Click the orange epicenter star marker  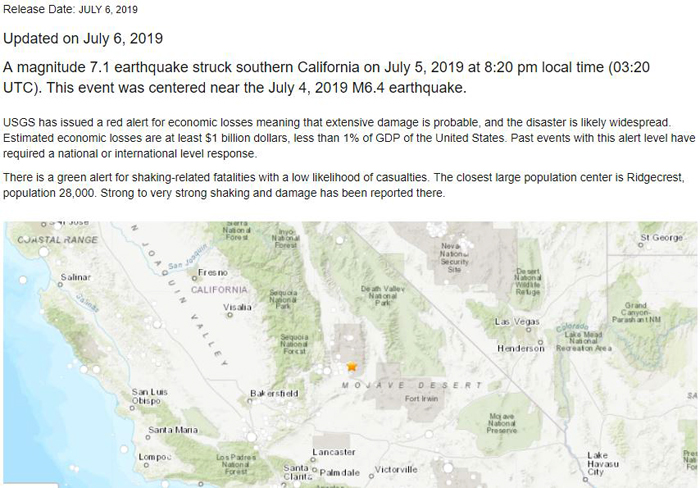[352, 367]
